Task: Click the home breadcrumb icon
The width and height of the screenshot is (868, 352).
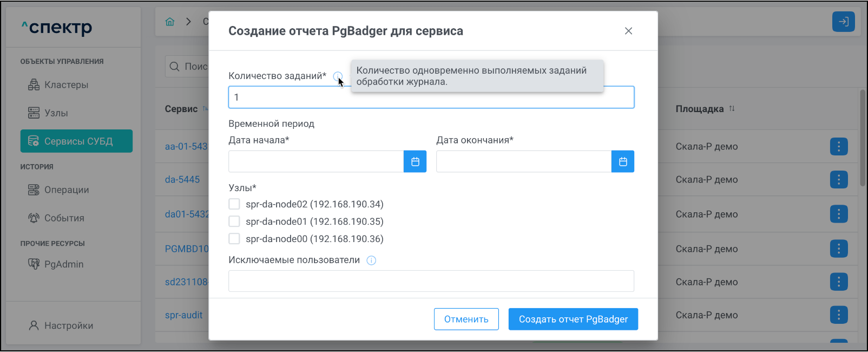Action: coord(170,22)
